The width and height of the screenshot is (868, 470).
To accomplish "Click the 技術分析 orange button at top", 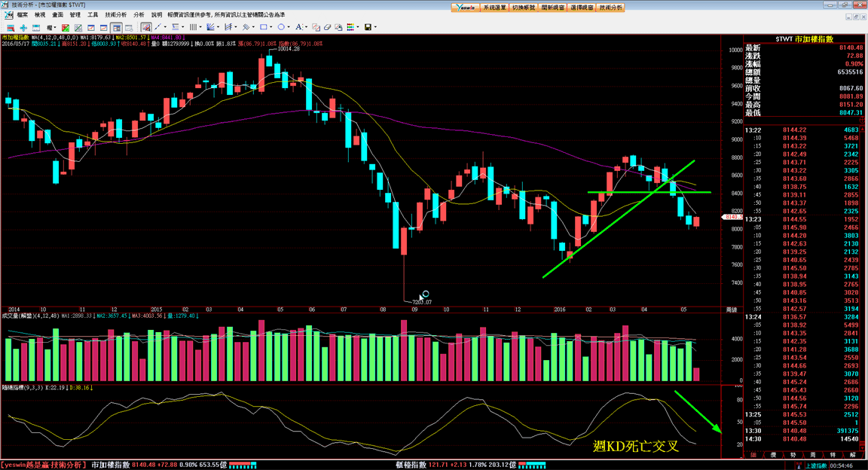I will pos(610,8).
